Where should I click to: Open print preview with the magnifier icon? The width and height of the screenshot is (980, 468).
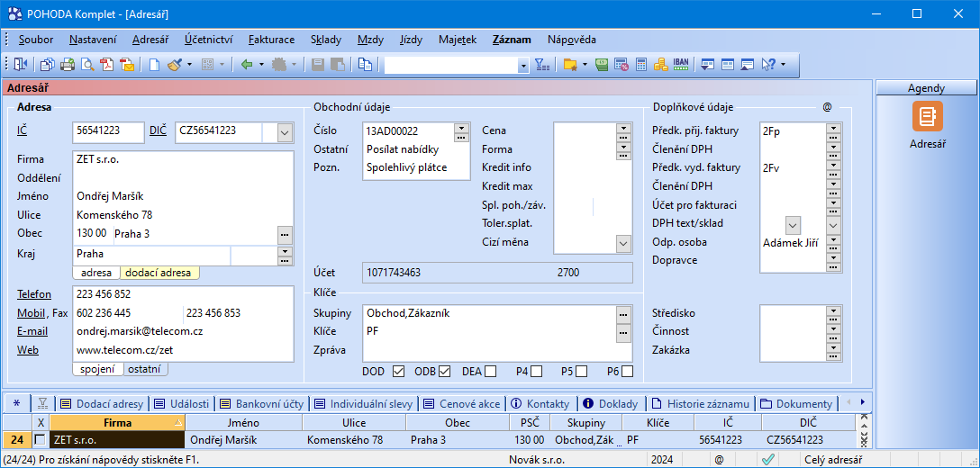[x=88, y=64]
